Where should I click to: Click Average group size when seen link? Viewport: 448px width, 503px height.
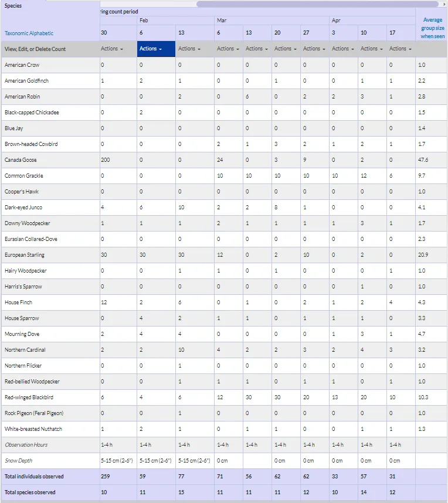432,28
